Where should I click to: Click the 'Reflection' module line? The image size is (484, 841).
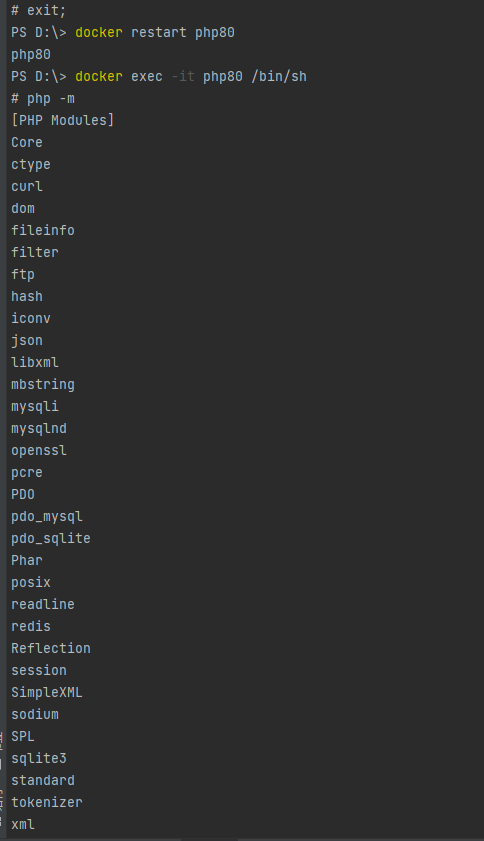click(x=51, y=648)
